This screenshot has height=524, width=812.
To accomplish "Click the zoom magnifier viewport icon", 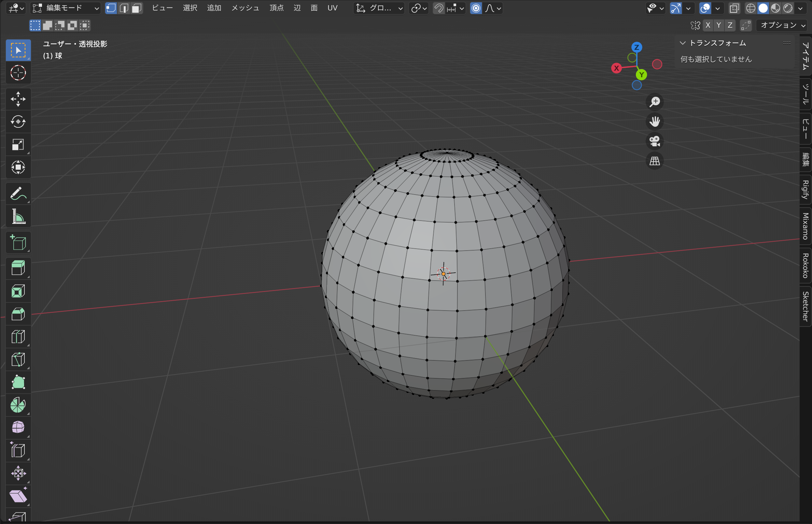I will [655, 102].
